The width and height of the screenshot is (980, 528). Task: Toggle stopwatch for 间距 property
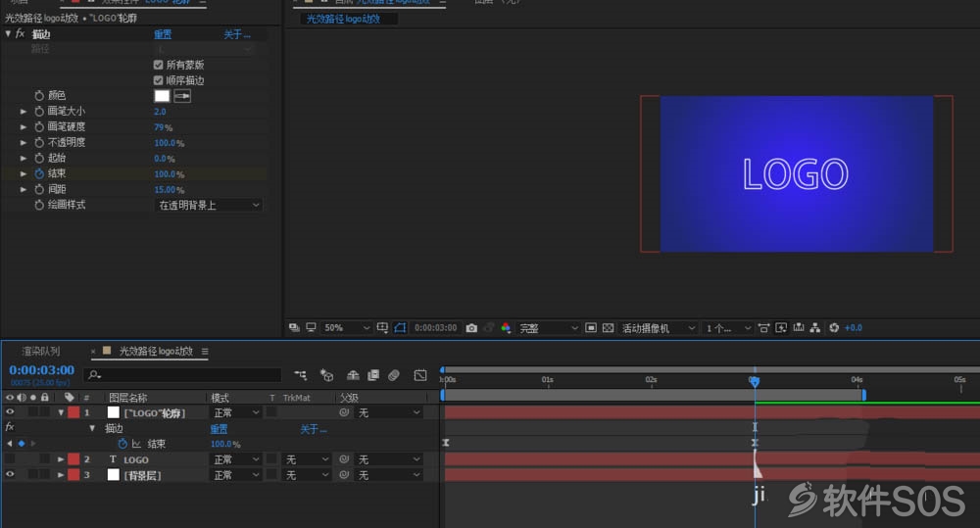(39, 189)
